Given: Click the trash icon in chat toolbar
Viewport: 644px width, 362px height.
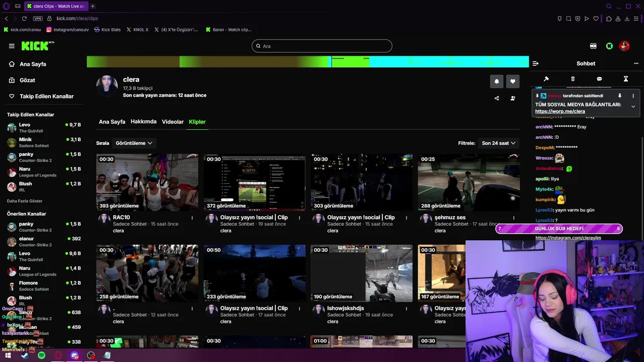Looking at the screenshot, I should [x=573, y=79].
